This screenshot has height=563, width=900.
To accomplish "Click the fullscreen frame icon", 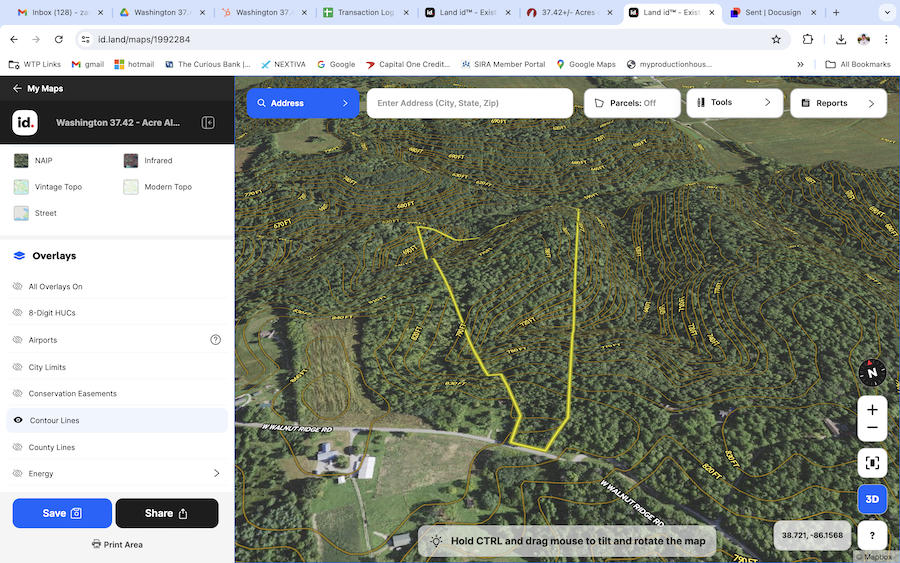I will 872,463.
